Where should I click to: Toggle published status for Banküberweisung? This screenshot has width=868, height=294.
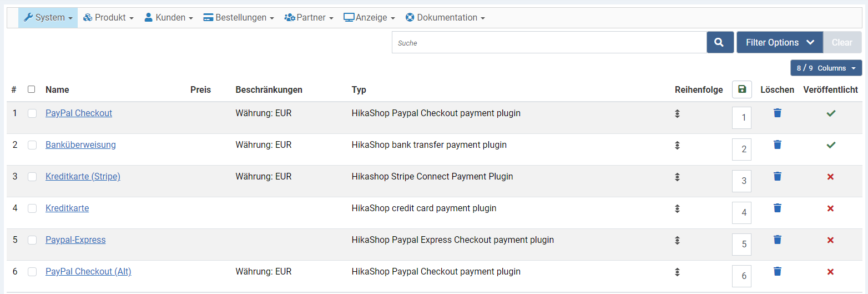pyautogui.click(x=830, y=145)
